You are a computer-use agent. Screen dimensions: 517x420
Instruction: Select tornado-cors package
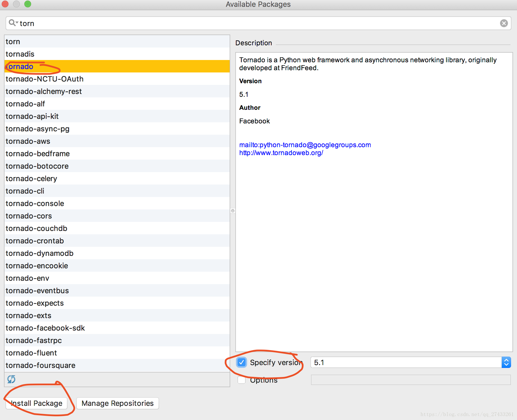117,216
